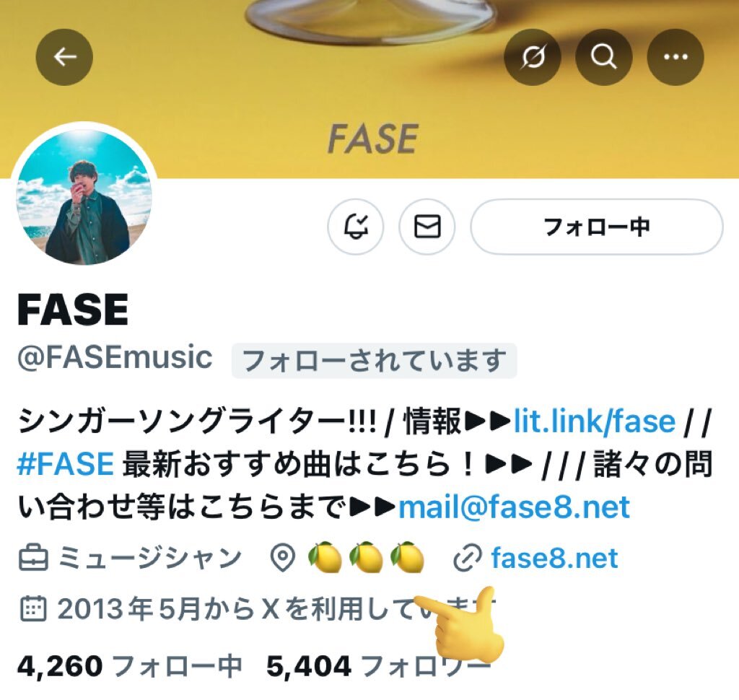Visit the fase8.net website link
Viewport: 739px width, 700px height.
[x=554, y=558]
